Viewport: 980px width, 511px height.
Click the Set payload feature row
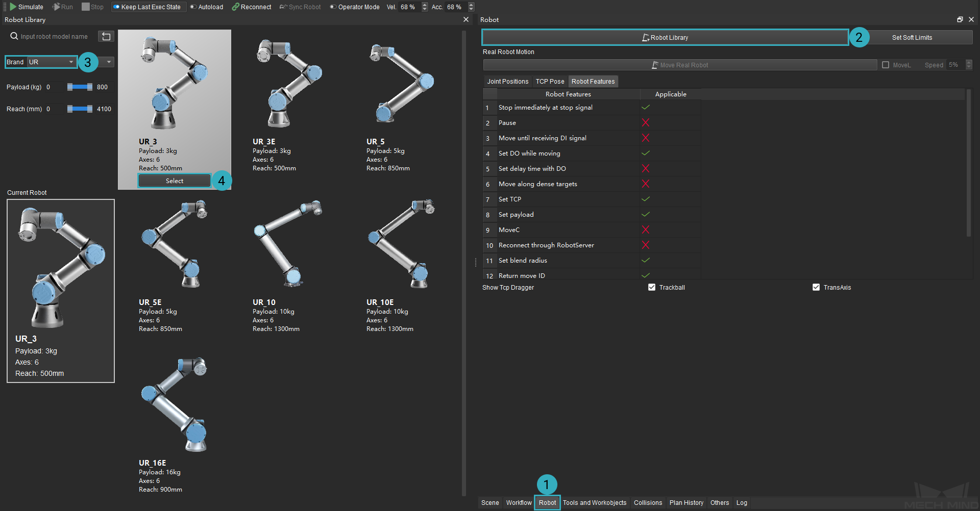click(592, 215)
